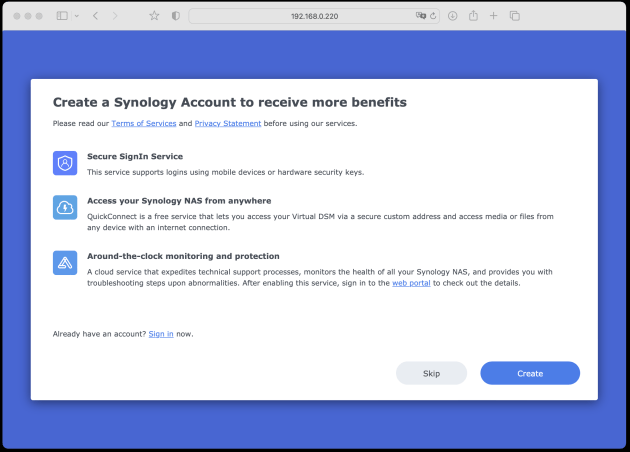Reload the page with the refresh icon
Screen dimensions: 630x452
coord(433,16)
